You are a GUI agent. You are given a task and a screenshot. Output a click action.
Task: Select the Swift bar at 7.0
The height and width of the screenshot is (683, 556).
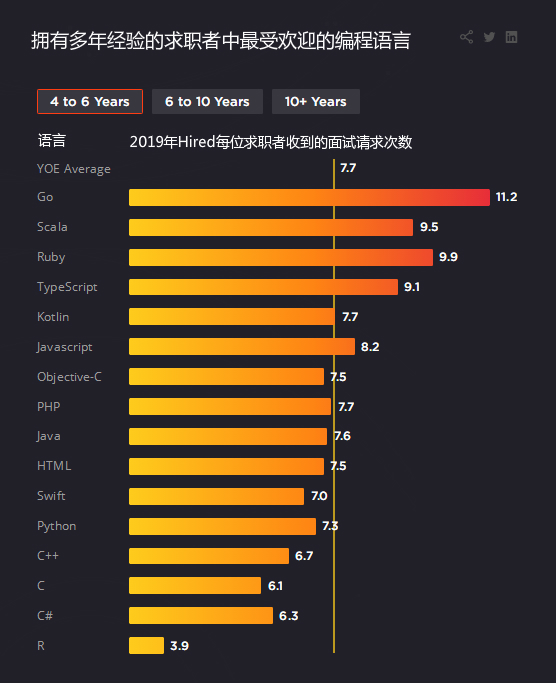(x=217, y=496)
